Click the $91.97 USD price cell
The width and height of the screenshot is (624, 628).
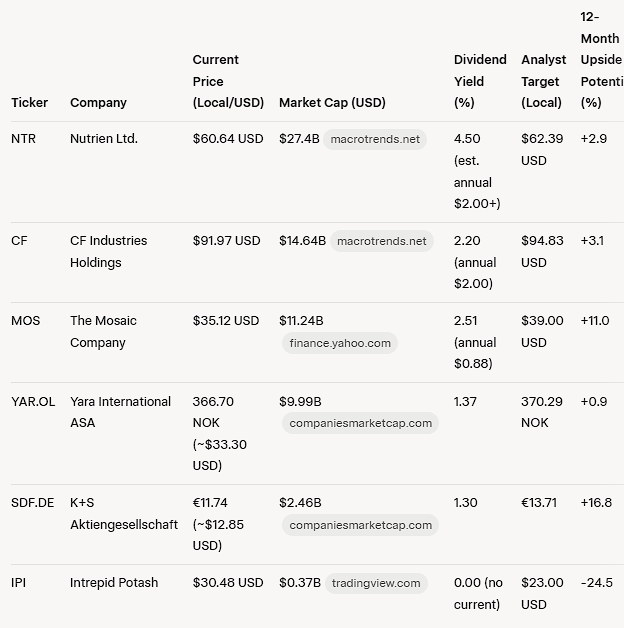coord(226,241)
